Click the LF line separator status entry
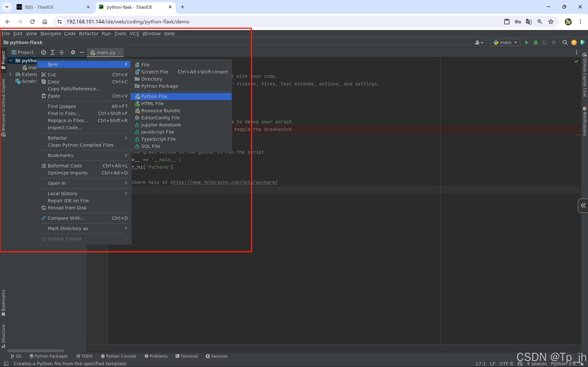 tap(492, 363)
